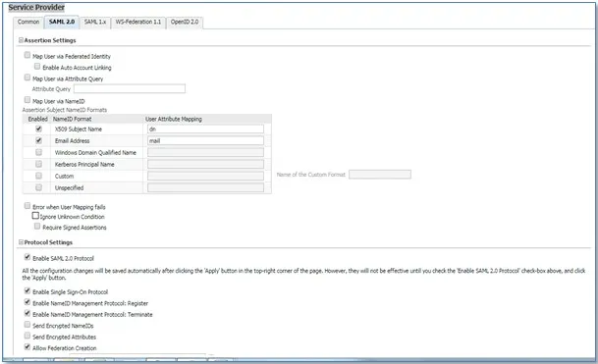Toggle Enable SAML 2.0 Protocol checkbox
The image size is (598, 364).
27,257
